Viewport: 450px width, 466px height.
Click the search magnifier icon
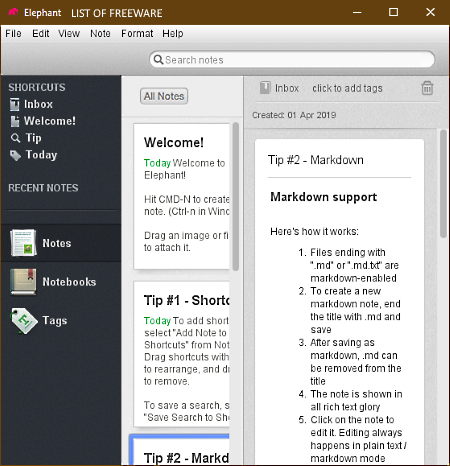click(x=158, y=60)
